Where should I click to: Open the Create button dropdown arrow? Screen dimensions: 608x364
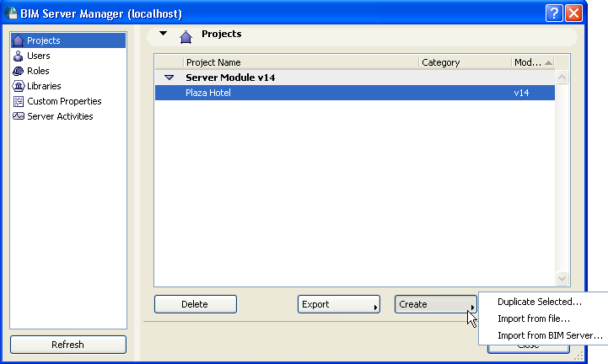tap(472, 308)
